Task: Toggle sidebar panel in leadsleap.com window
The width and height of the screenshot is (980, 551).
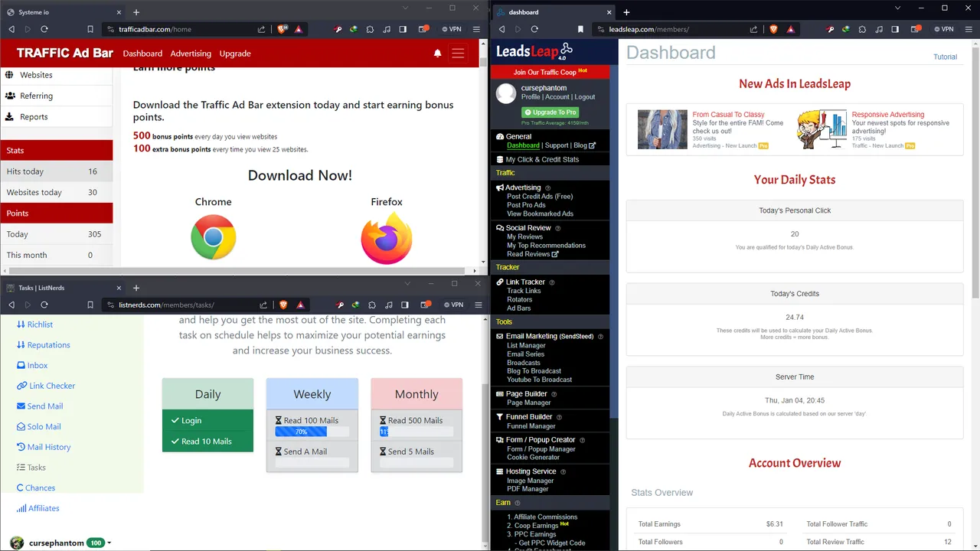Action: (x=894, y=29)
